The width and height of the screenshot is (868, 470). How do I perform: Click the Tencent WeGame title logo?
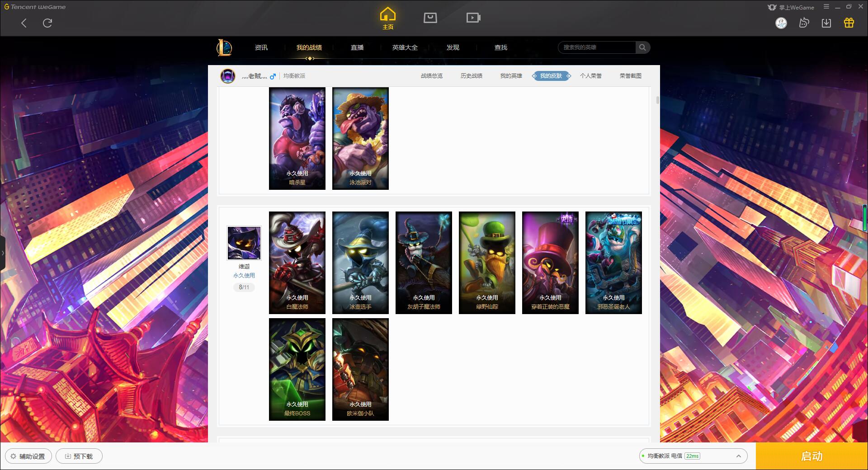tap(35, 7)
